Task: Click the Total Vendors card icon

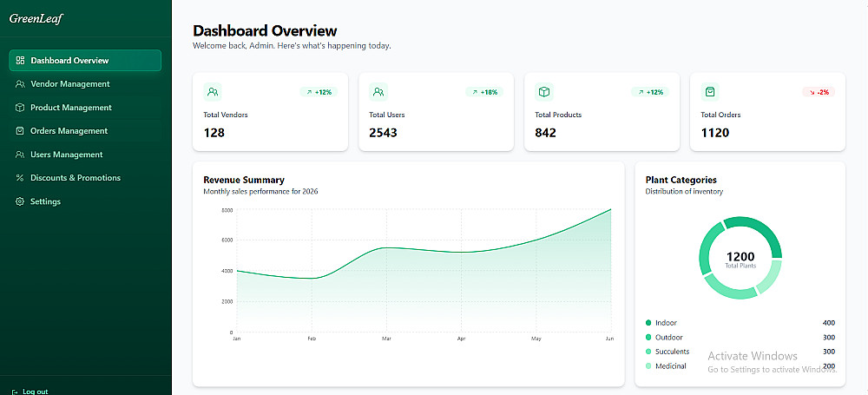Action: pos(213,92)
